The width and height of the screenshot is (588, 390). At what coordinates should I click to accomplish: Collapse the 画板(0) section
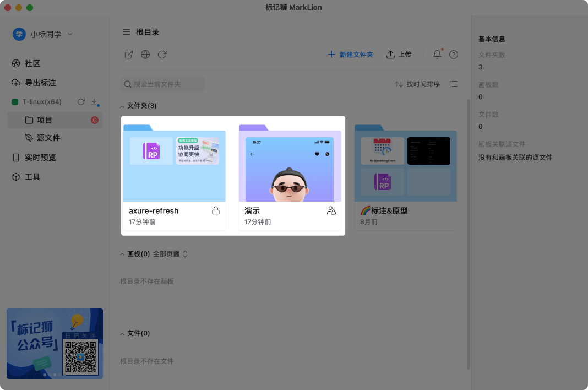click(x=122, y=254)
